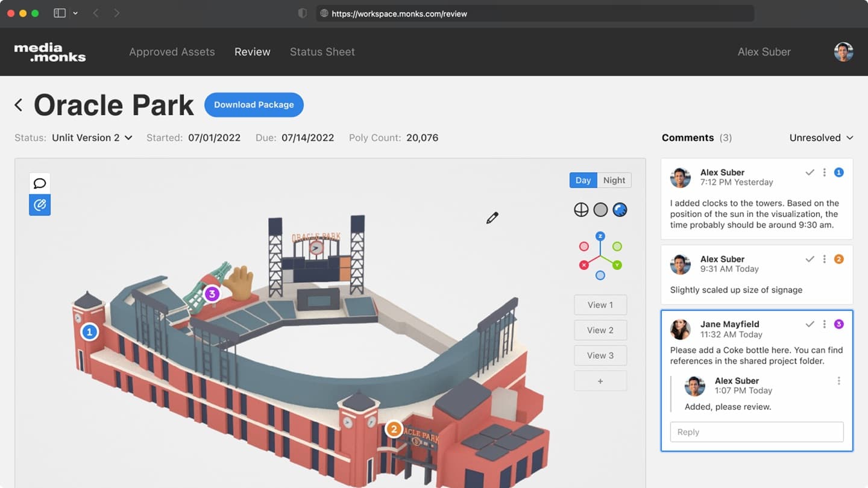This screenshot has width=868, height=488.
Task: Click purple badge 3 in comments list
Action: (x=838, y=324)
